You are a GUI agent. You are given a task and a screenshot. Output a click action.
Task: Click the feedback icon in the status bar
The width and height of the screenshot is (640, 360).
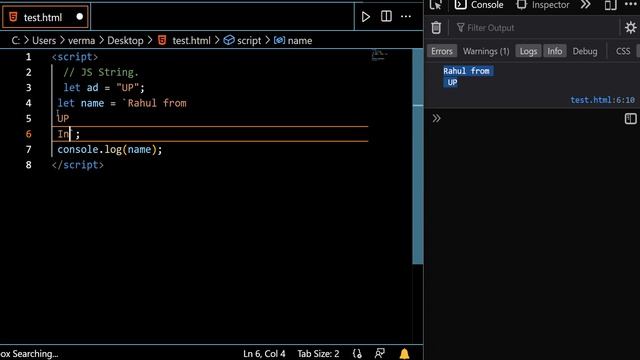[x=380, y=353]
